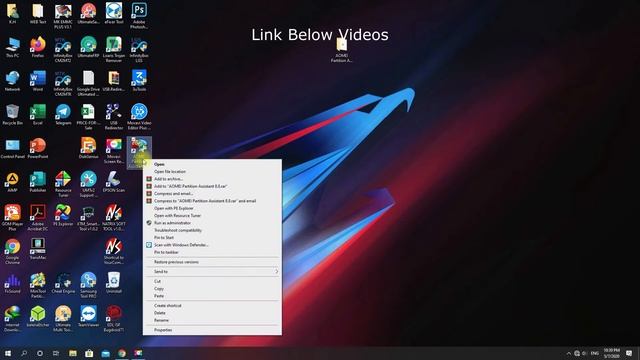Expand the Send to submenu
This screenshot has height=360, width=640.
tap(212, 271)
